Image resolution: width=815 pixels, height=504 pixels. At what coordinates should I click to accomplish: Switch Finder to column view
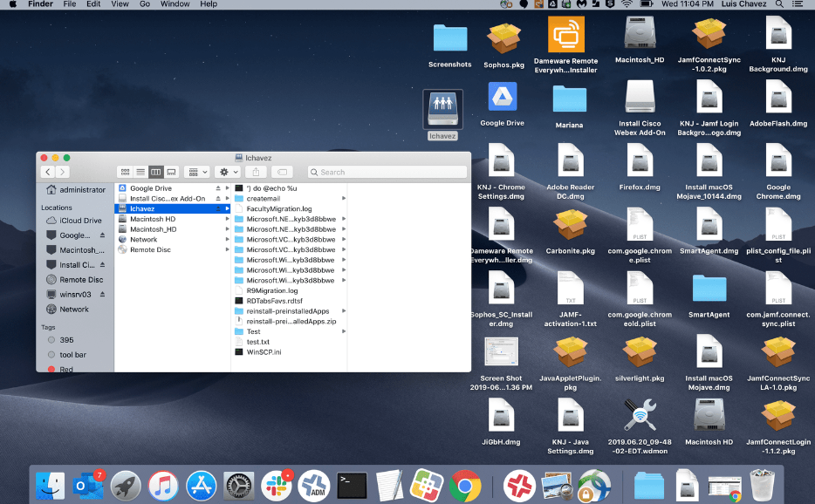coord(156,172)
